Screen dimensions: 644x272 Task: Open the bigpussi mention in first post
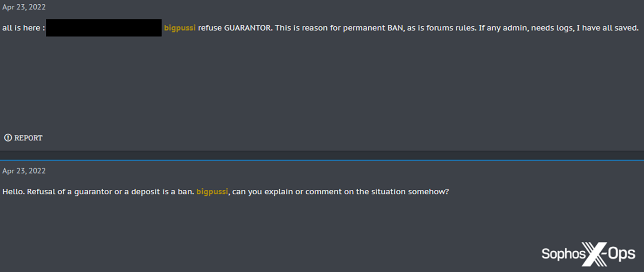coord(180,28)
